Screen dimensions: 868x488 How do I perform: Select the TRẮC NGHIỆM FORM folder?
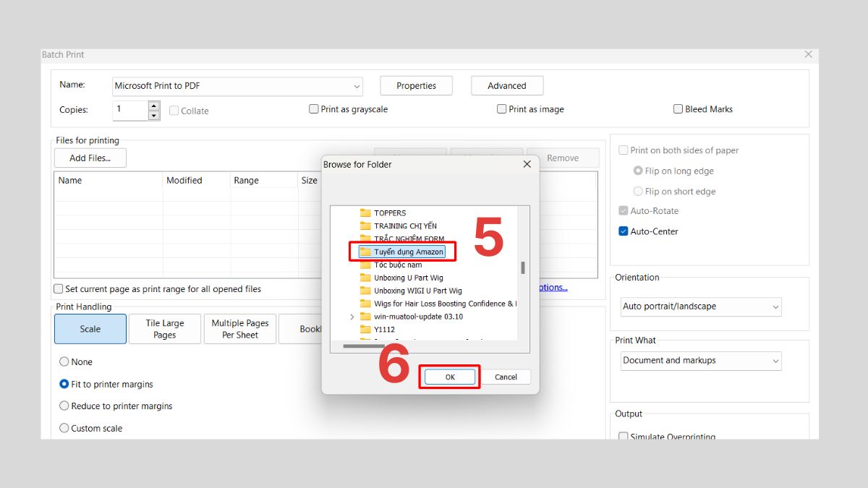click(x=409, y=239)
